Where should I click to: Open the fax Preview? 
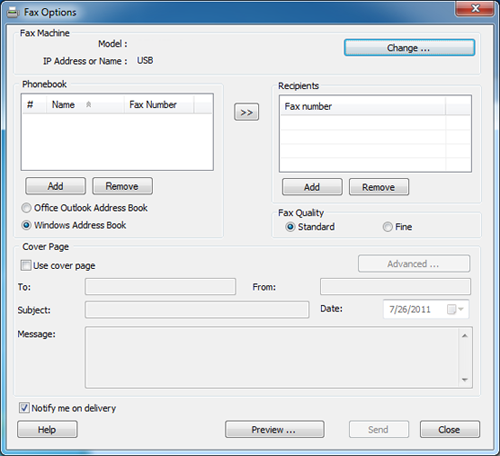click(x=274, y=429)
